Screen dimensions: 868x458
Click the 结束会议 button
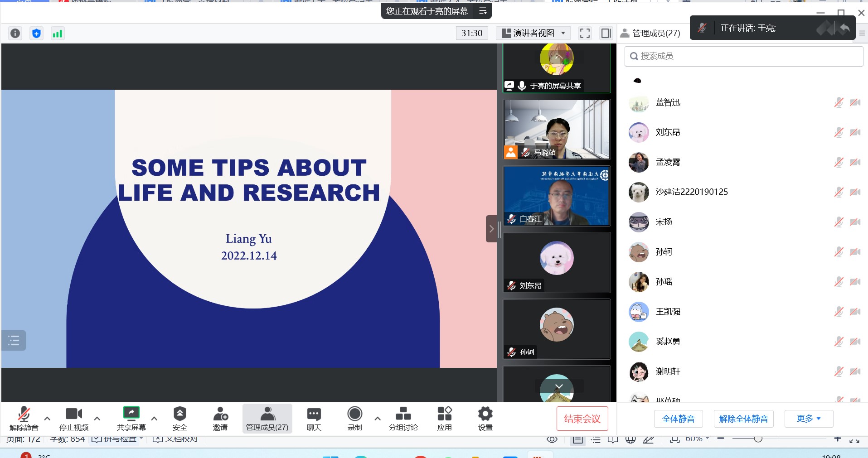582,419
